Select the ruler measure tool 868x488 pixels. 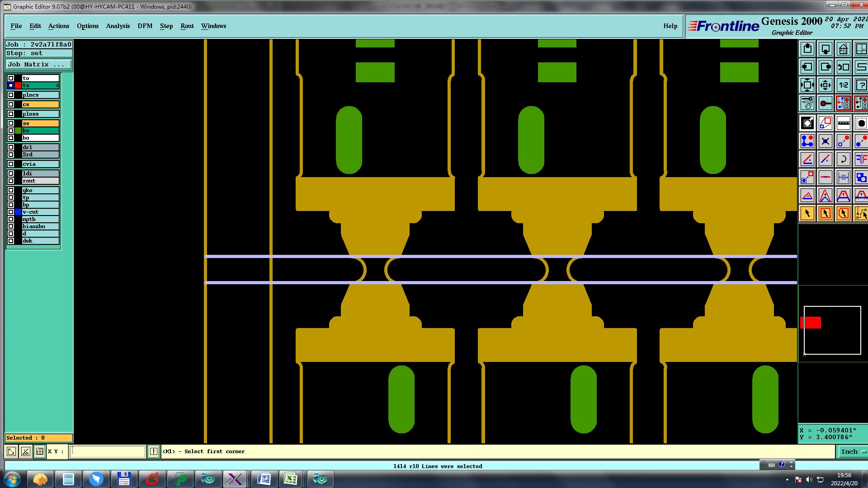tap(843, 123)
